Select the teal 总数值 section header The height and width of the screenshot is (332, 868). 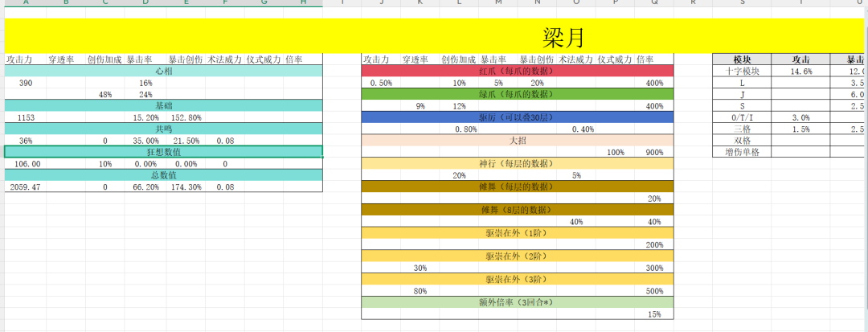coord(163,175)
